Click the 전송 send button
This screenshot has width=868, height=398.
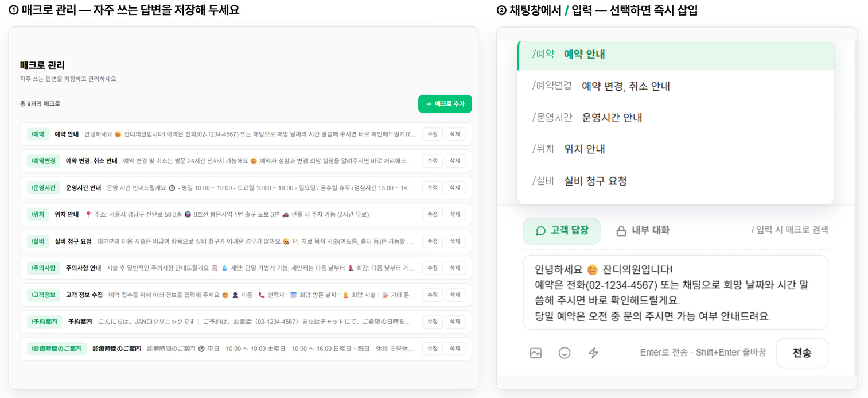[801, 353]
